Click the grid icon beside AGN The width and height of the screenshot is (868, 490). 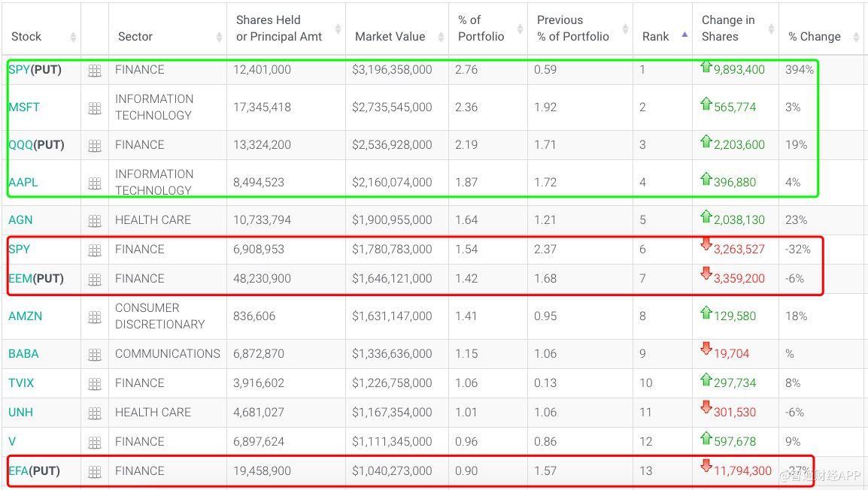pyautogui.click(x=95, y=221)
